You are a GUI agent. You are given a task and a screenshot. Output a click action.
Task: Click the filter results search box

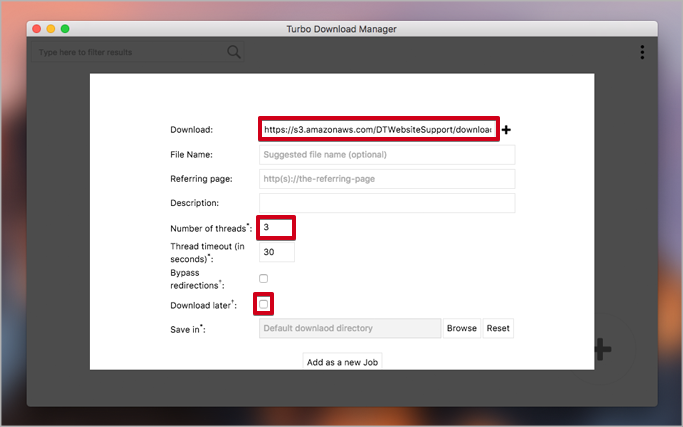tap(137, 52)
